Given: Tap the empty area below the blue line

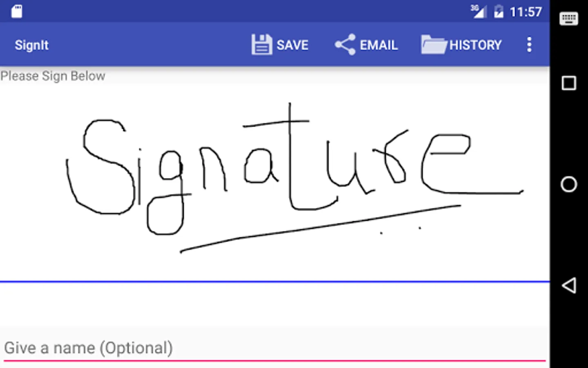Looking at the screenshot, I should [274, 305].
